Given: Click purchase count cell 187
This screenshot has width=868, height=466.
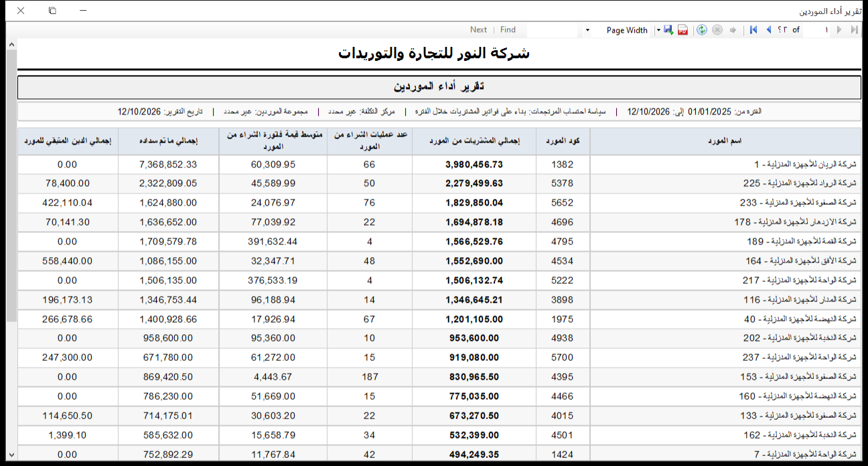Looking at the screenshot, I should click(370, 377).
